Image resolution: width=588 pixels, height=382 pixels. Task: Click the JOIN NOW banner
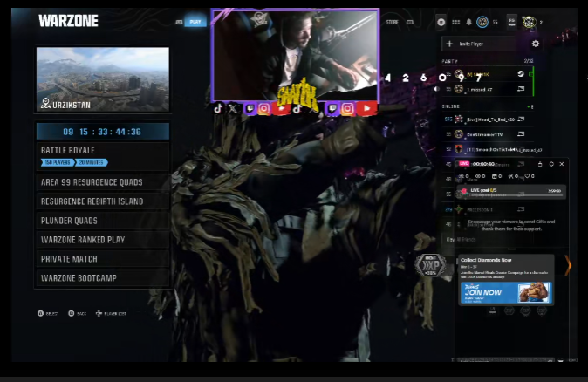506,292
